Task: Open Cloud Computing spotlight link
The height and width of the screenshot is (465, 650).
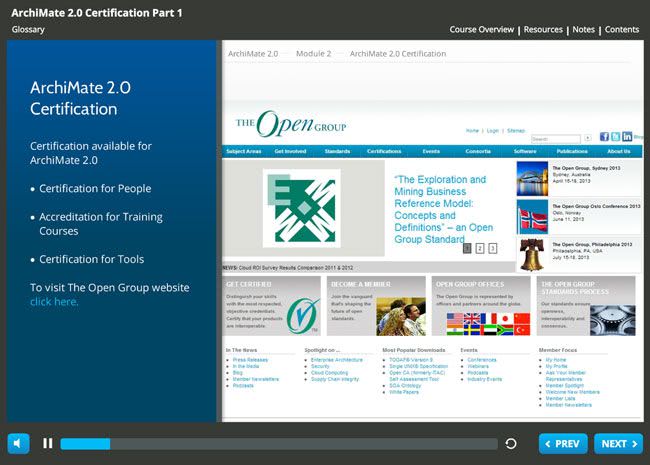Action: click(330, 373)
